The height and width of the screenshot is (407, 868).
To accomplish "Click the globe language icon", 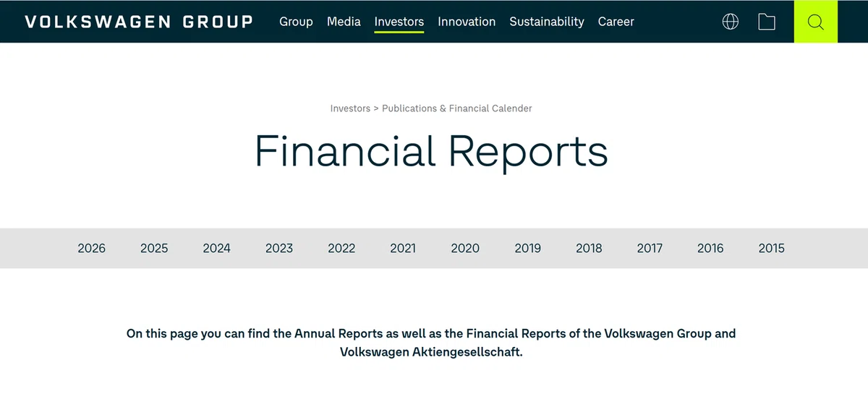I will pos(731,22).
